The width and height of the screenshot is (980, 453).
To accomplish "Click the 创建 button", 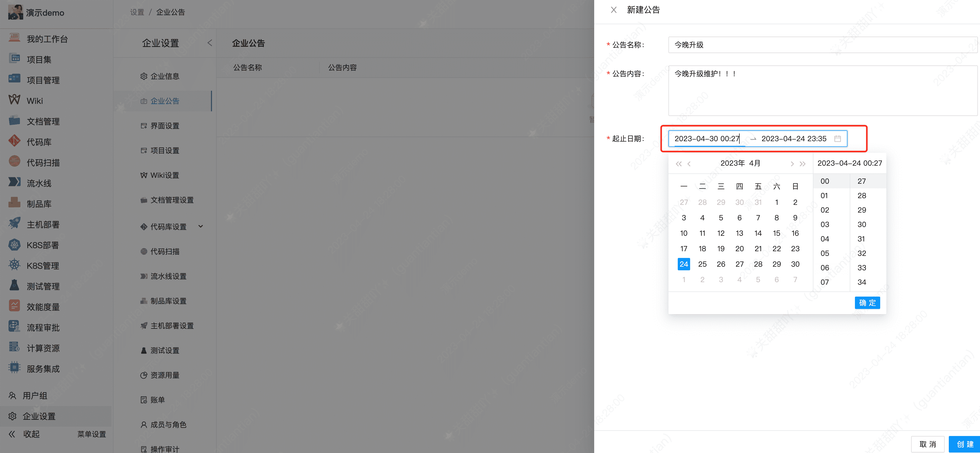I will tap(965, 444).
